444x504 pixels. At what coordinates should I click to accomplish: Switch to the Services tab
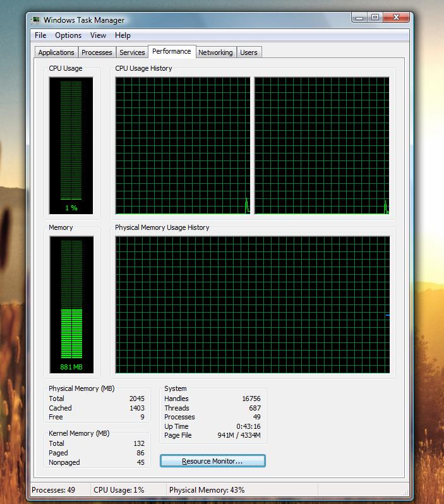(x=132, y=52)
